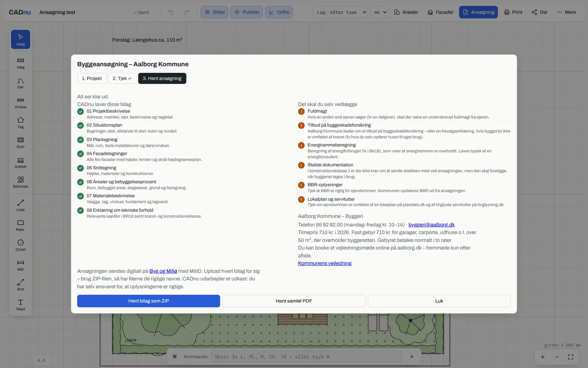The width and height of the screenshot is (588, 368).
Task: Click Hent samlet PDF button
Action: (294, 301)
